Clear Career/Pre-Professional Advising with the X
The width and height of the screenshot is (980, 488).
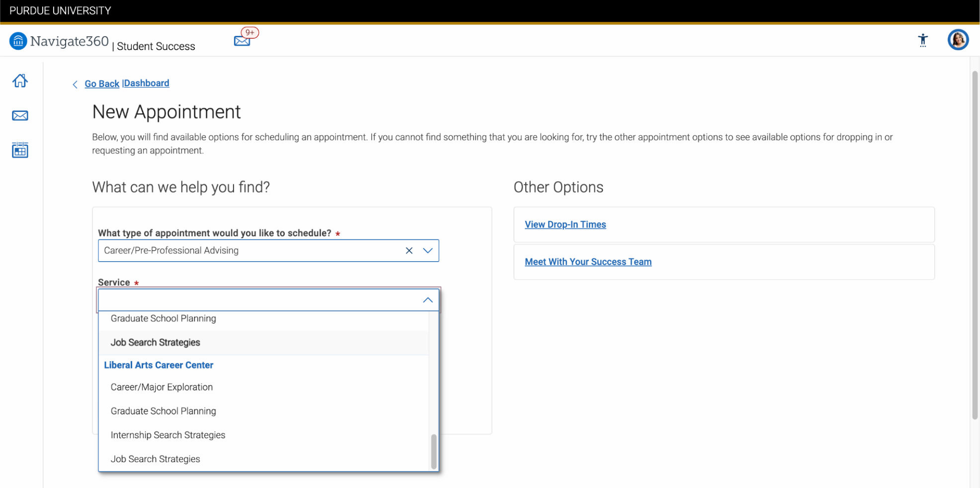pyautogui.click(x=409, y=251)
